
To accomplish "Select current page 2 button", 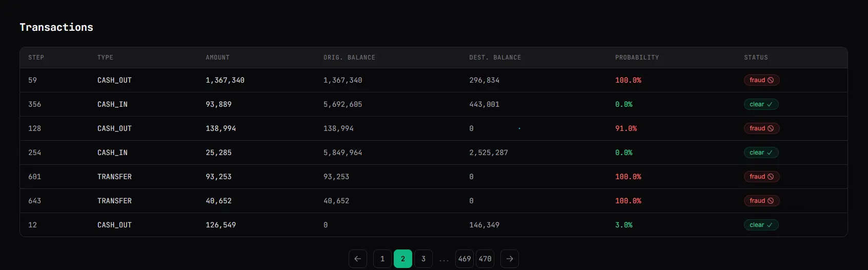I will point(403,259).
